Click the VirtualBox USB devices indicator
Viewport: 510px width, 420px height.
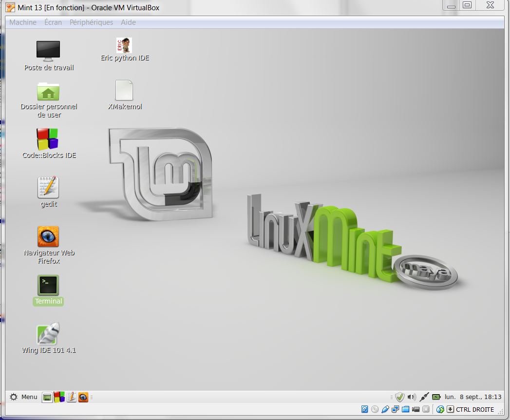coord(385,409)
